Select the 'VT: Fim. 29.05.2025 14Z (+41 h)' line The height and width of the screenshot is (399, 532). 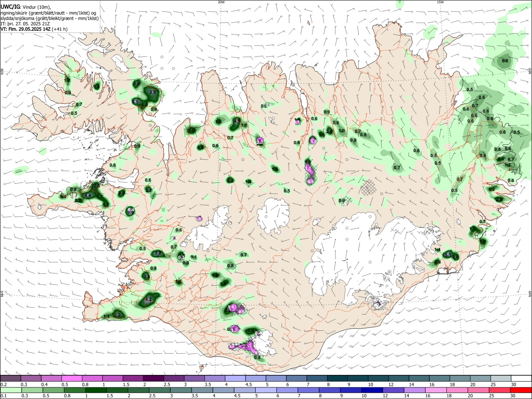(x=34, y=29)
